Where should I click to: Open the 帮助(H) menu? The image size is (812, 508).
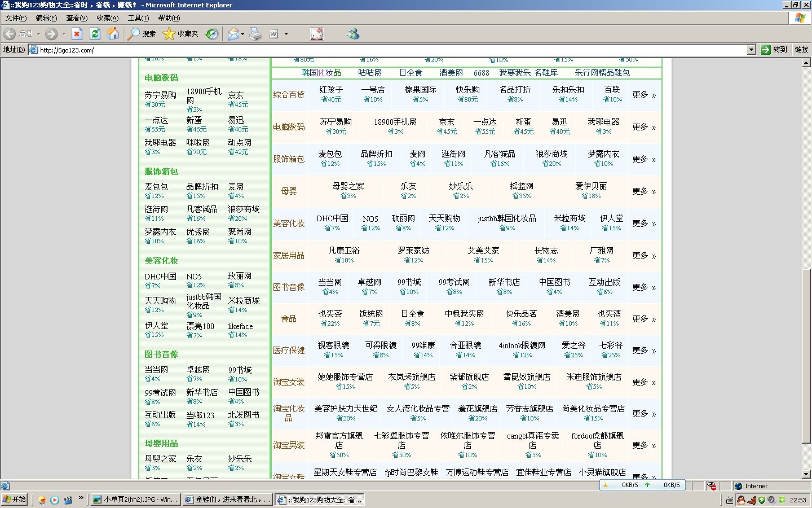pyautogui.click(x=169, y=18)
